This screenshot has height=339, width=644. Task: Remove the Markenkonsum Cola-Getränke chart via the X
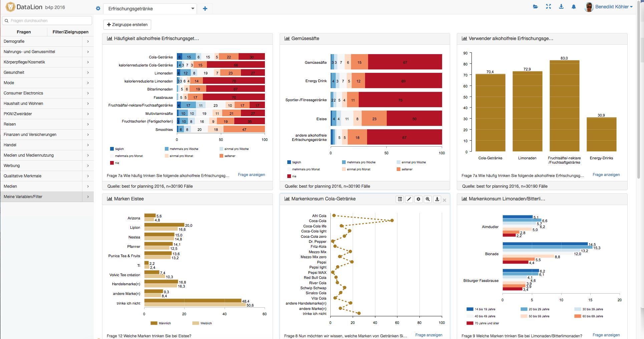[x=444, y=200]
